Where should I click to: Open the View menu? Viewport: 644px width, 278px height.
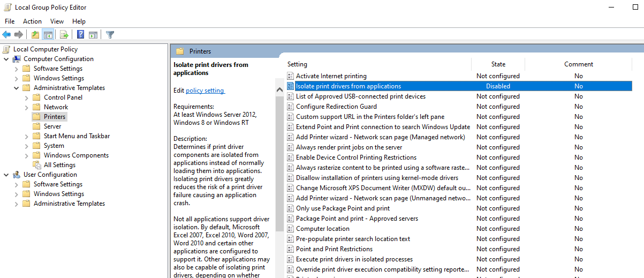57,21
